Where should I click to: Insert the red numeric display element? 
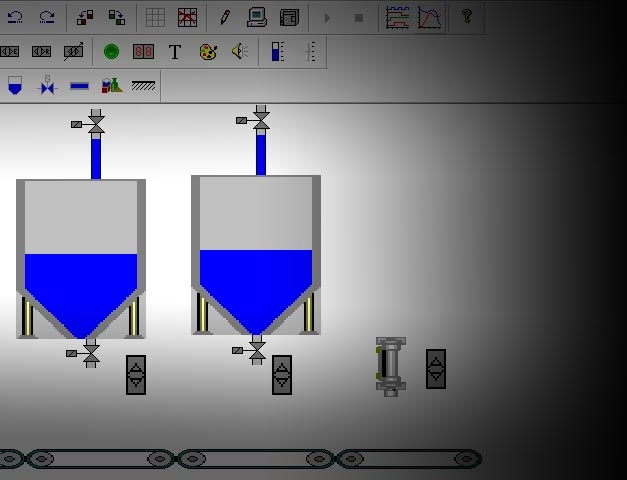pyautogui.click(x=143, y=52)
